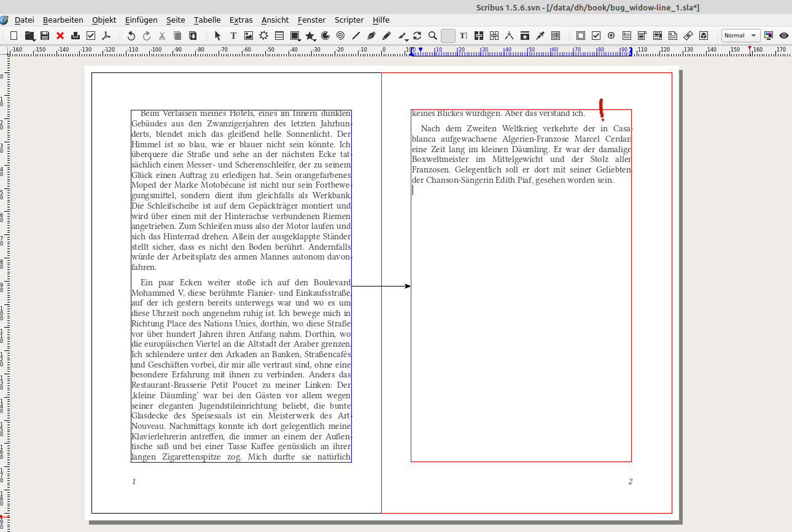Select the Eyedropper color picker tool
The width and height of the screenshot is (792, 532).
[x=540, y=36]
